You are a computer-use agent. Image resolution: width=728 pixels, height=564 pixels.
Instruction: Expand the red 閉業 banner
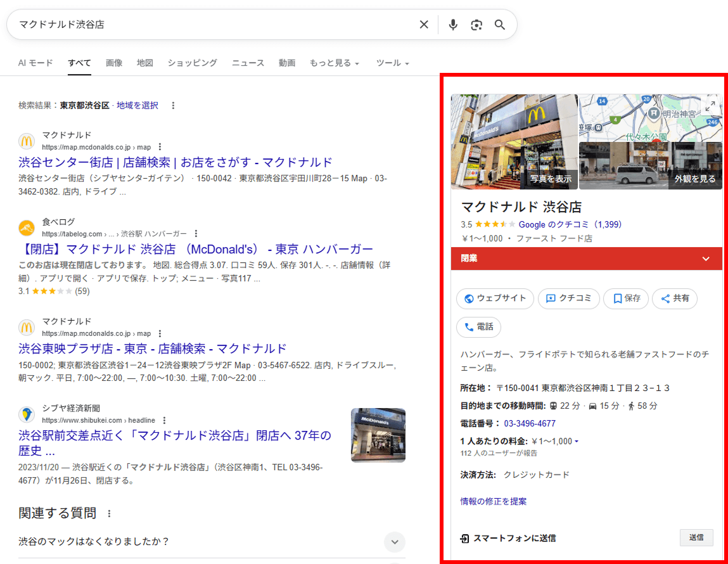706,259
